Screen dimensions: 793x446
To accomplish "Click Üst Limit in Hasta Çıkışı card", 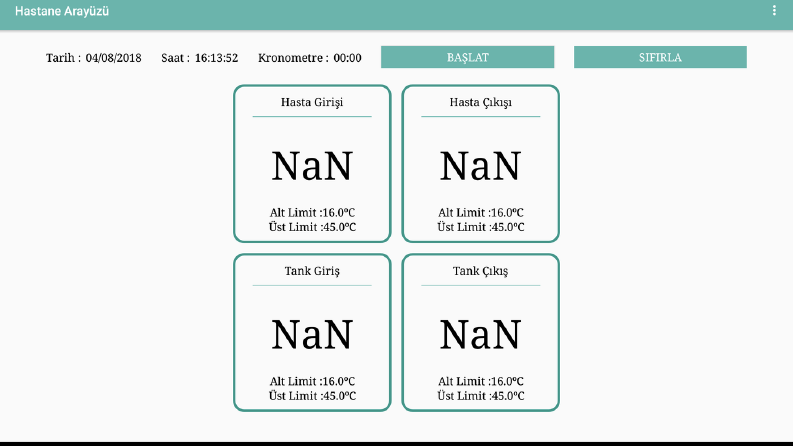I will click(480, 227).
